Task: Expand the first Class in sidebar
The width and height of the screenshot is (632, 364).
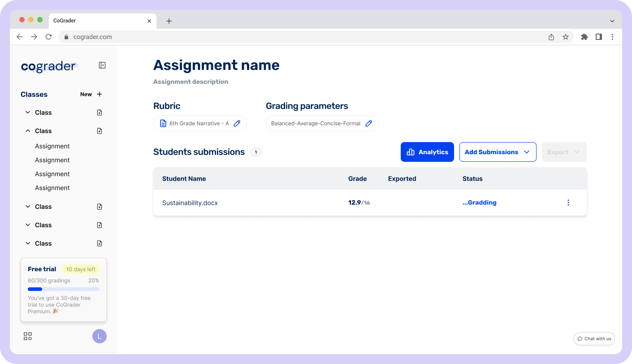Action: click(x=28, y=113)
